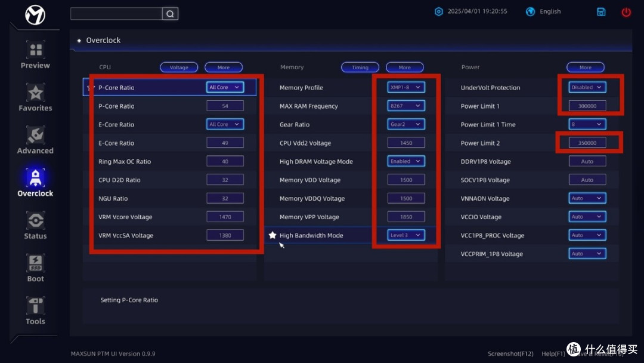Image resolution: width=644 pixels, height=363 pixels.
Task: Open VNNAON Voltage Auto dropdown
Action: pyautogui.click(x=587, y=198)
